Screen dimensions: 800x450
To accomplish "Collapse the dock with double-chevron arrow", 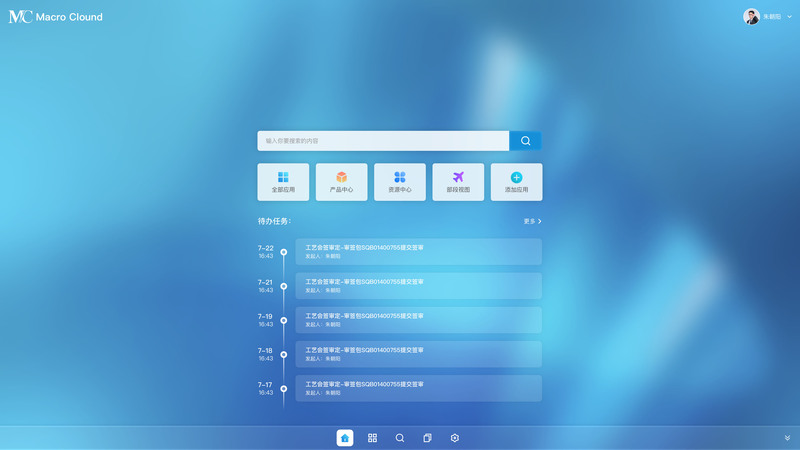I will pos(787,438).
